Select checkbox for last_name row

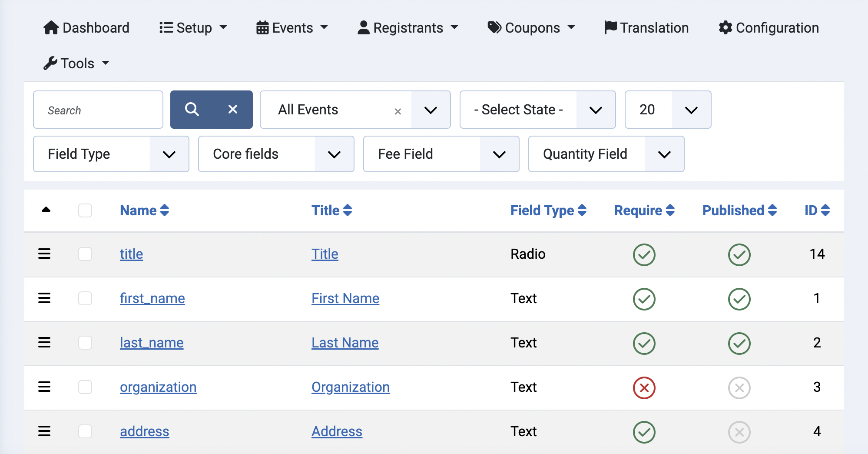click(85, 343)
